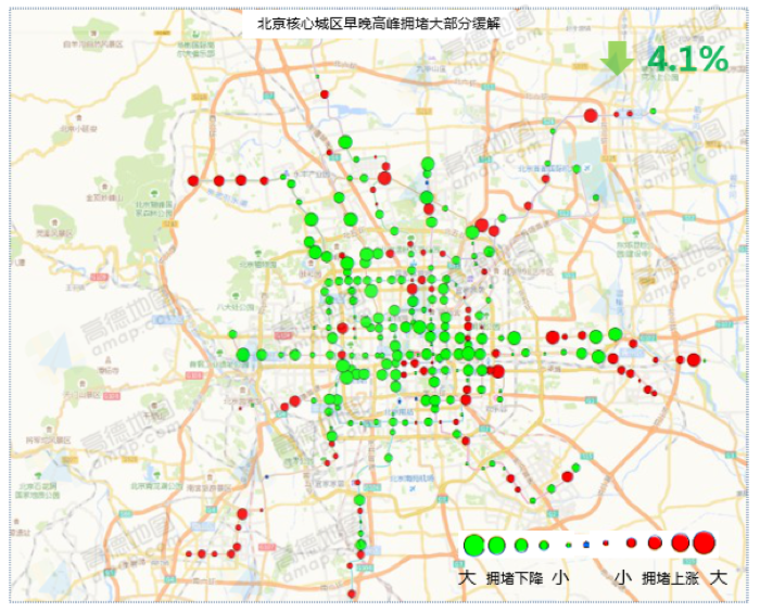Click the 拥堵下降 legend label

(x=514, y=578)
